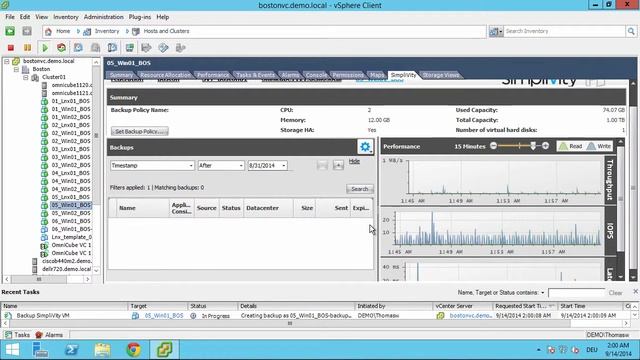The width and height of the screenshot is (640, 360).
Task: Open Server Manager from the taskbar
Action: coord(40,350)
